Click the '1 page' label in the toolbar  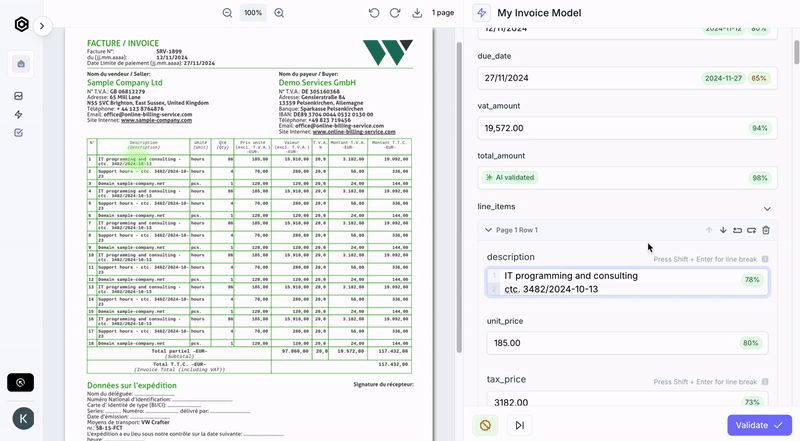click(x=443, y=13)
